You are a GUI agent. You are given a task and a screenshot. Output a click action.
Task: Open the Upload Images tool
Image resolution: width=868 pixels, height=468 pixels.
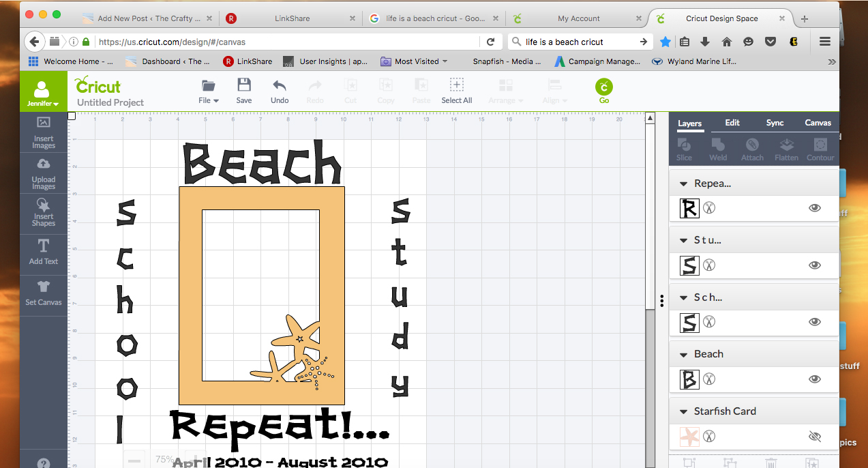tap(44, 173)
